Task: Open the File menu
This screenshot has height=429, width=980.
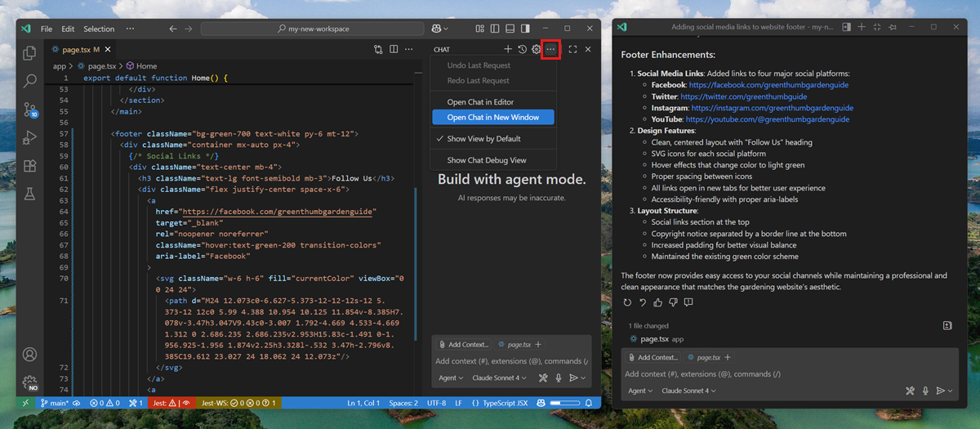Action: pos(47,29)
